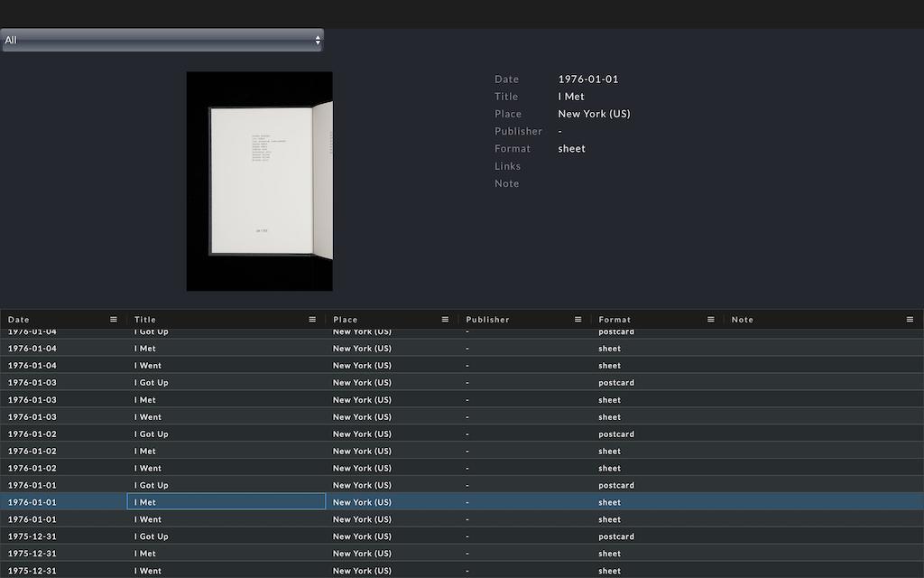Open the book page preview image
This screenshot has width=924, height=578.
[260, 182]
